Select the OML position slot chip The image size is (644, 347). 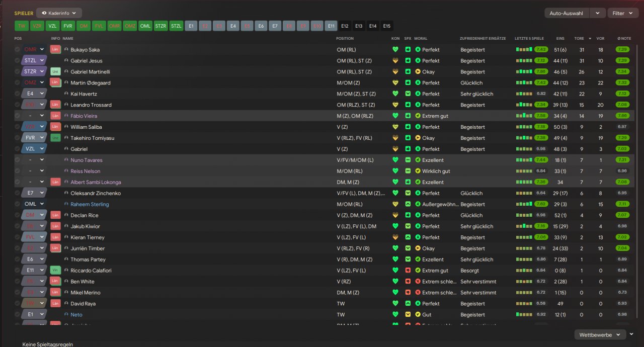(x=145, y=26)
